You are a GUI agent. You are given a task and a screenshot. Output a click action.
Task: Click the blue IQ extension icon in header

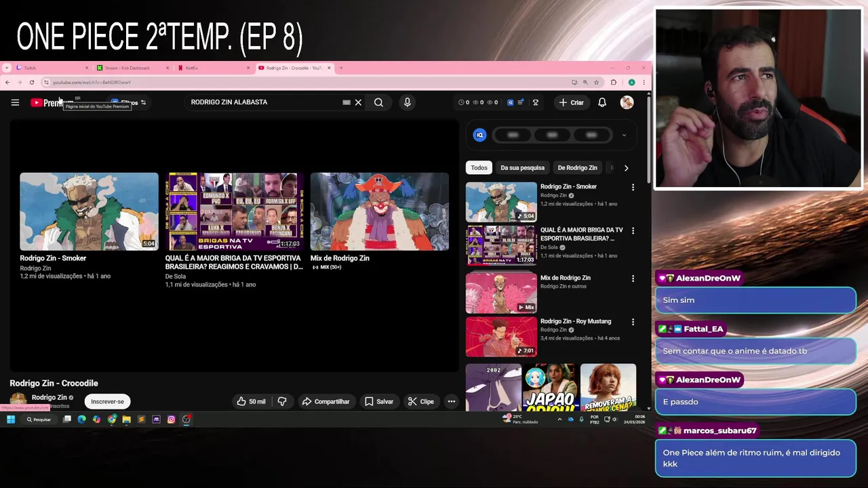[511, 102]
